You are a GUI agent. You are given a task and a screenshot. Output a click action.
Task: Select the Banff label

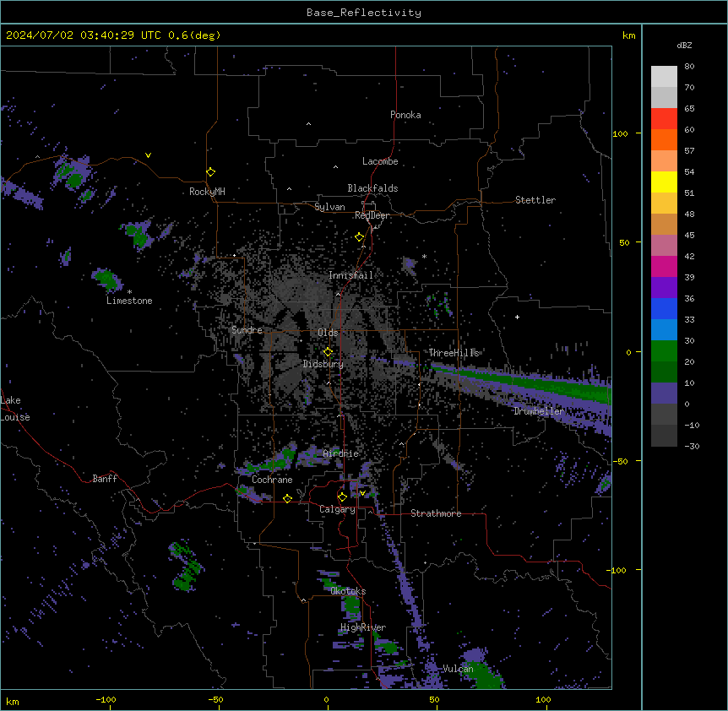coord(105,479)
